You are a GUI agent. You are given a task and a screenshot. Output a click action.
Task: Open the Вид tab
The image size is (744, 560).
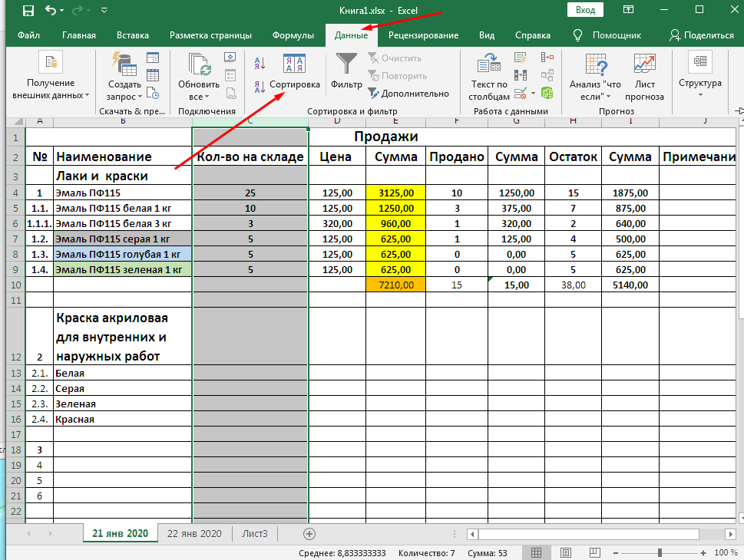tap(486, 35)
